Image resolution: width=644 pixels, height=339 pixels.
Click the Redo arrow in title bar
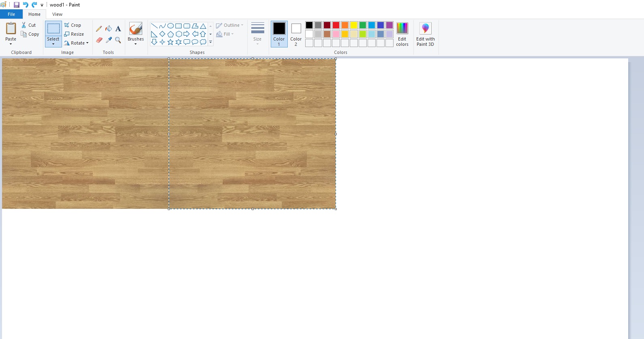34,5
